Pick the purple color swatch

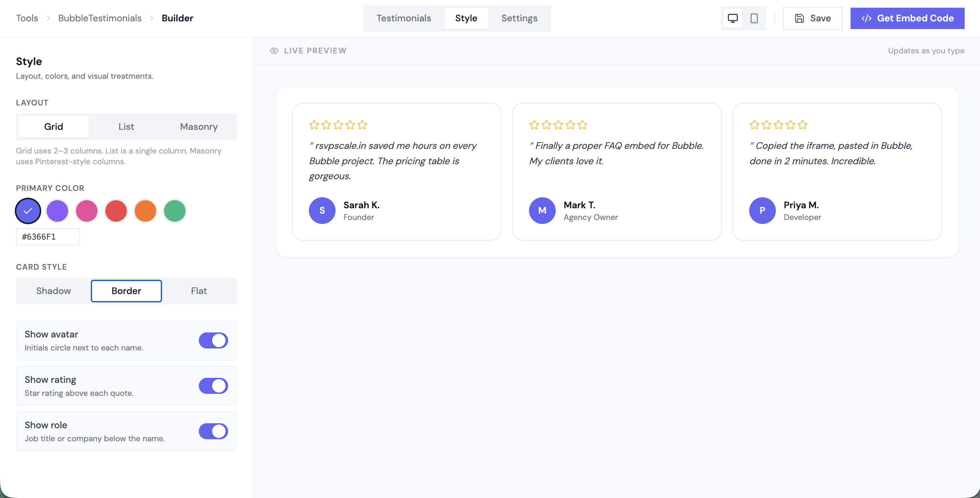pyautogui.click(x=57, y=211)
